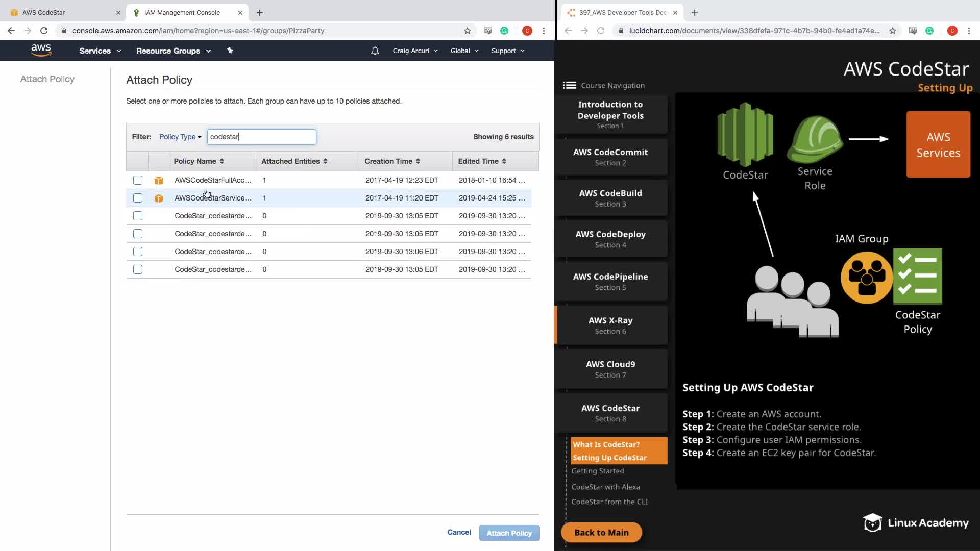Viewport: 980px width, 551px height.
Task: Click the Cancel link
Action: (459, 532)
